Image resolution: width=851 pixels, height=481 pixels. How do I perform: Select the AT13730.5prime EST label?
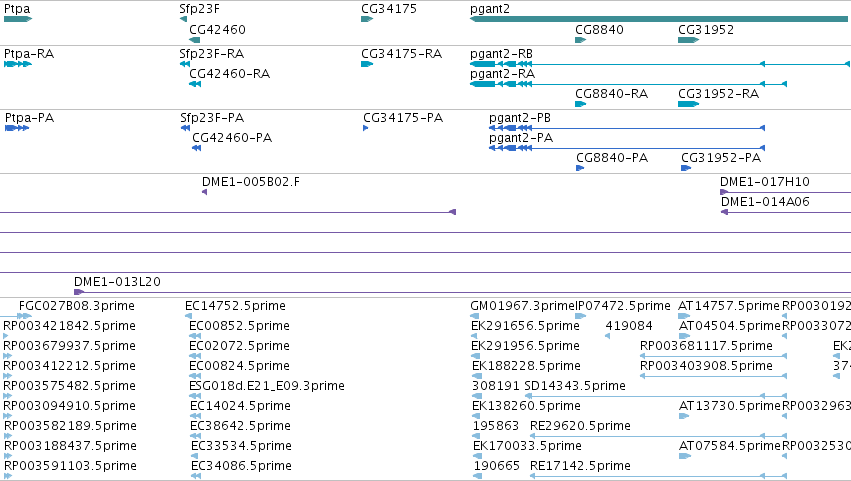[729, 406]
